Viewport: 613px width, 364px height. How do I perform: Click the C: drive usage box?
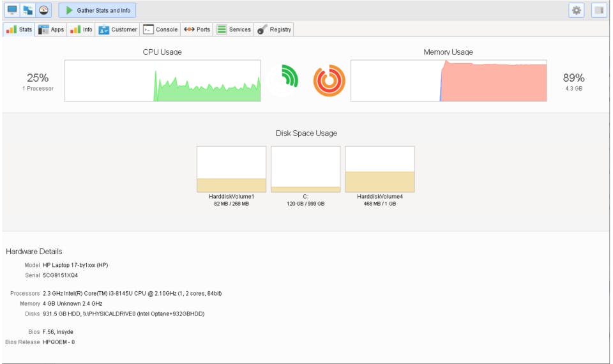[x=306, y=169]
